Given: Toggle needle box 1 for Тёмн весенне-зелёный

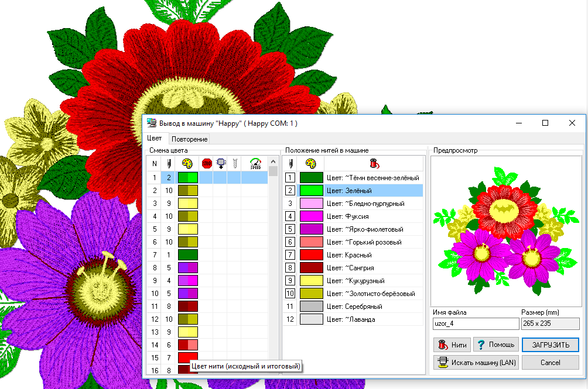Looking at the screenshot, I should pos(290,178).
